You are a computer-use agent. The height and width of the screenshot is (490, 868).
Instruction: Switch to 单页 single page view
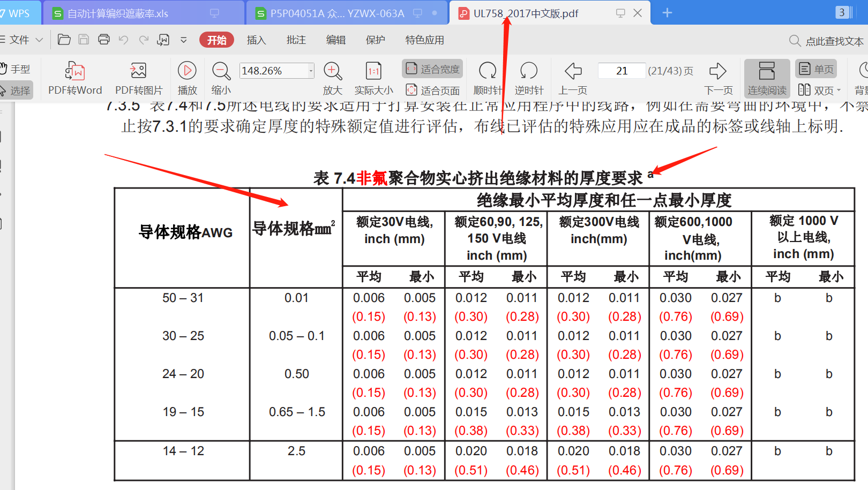816,69
